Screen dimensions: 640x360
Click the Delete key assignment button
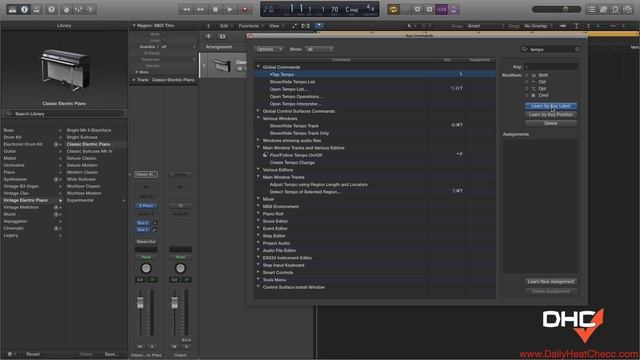[x=551, y=123]
